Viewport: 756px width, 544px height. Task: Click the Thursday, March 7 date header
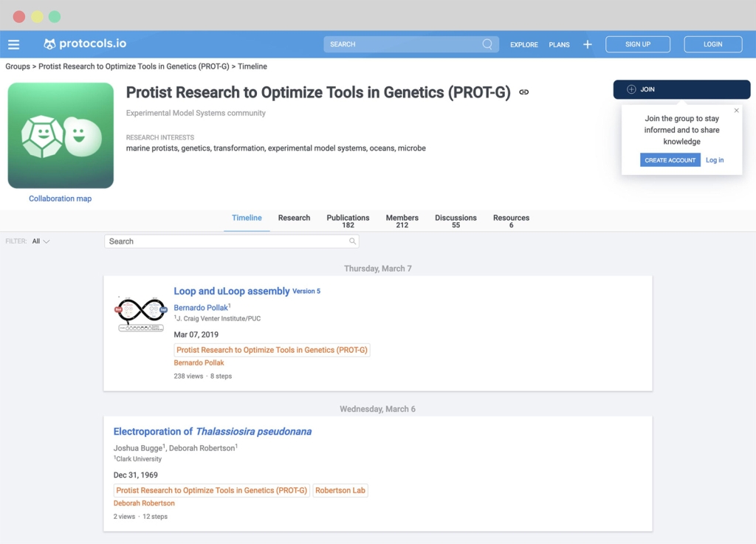pos(378,269)
